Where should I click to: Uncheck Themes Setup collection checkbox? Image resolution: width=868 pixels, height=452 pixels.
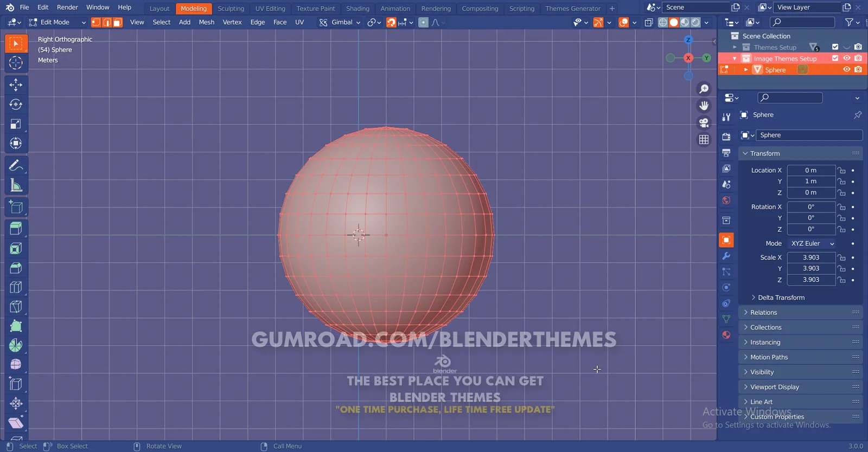click(x=835, y=47)
